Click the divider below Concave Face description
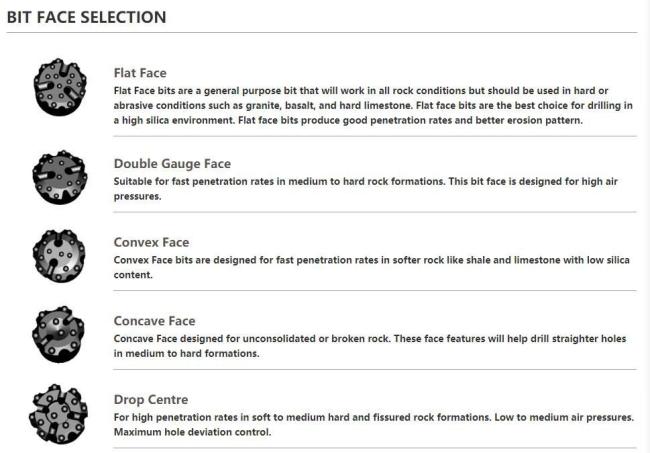This screenshot has height=453, width=650. (370, 369)
